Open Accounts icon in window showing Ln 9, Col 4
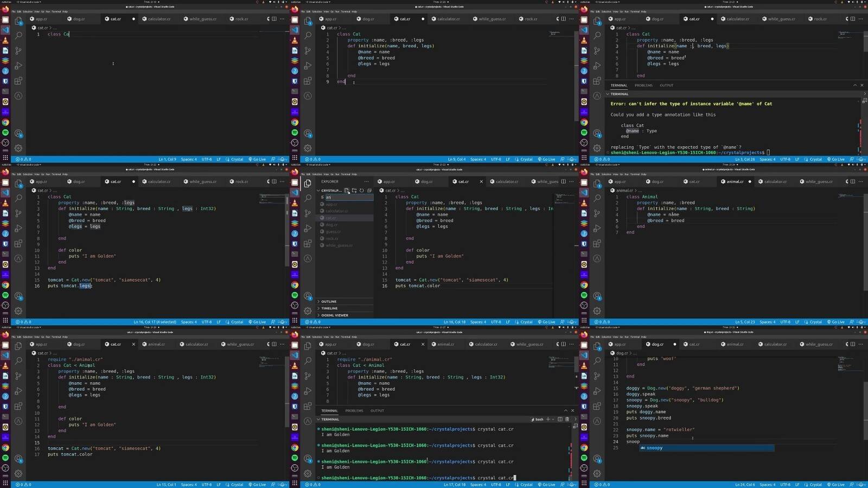The height and width of the screenshot is (488, 868). pyautogui.click(x=308, y=133)
